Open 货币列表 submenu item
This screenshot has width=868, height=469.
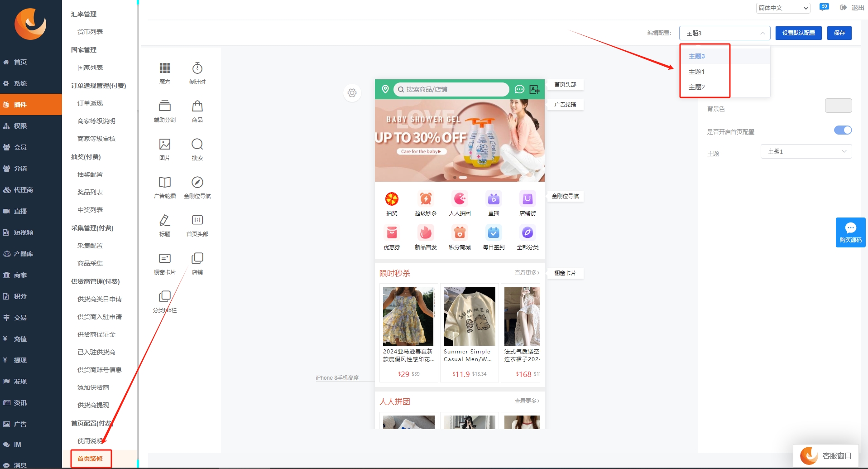tap(90, 32)
